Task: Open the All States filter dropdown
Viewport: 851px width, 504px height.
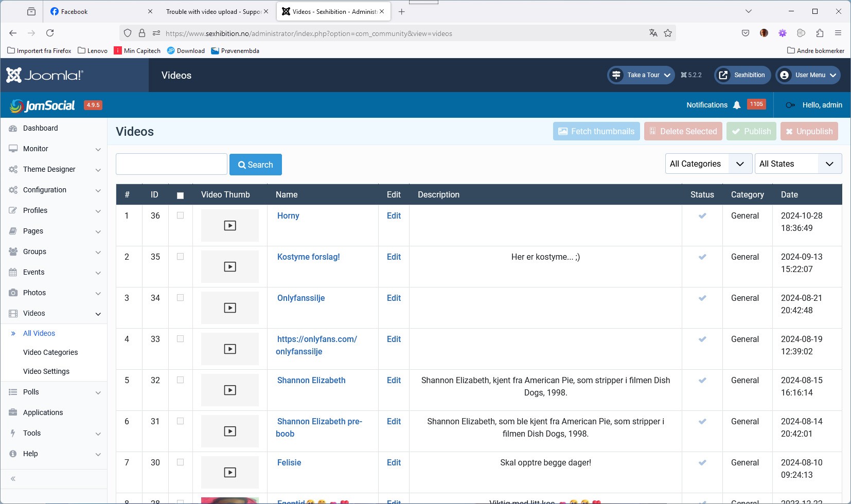Action: pyautogui.click(x=797, y=164)
